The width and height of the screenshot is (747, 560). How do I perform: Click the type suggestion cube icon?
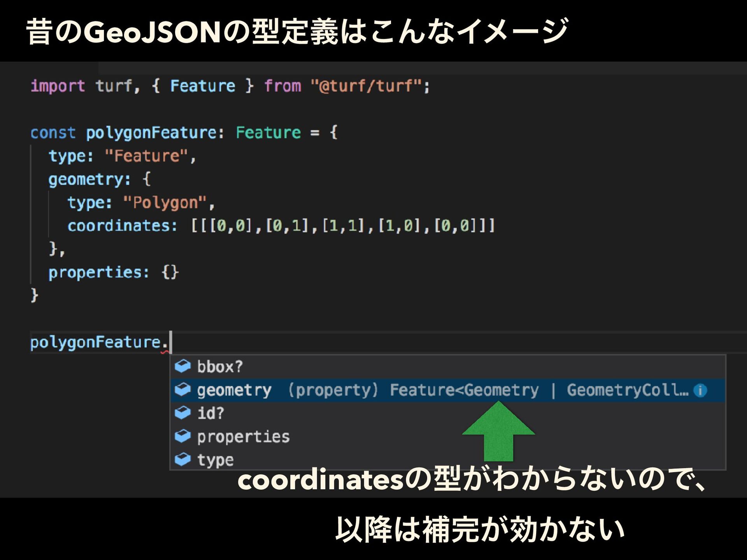pyautogui.click(x=182, y=459)
